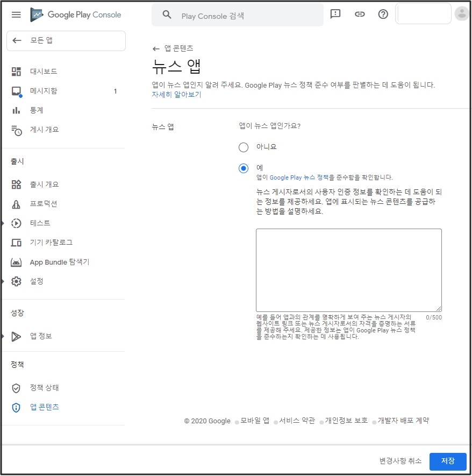Click the 통계 bar chart icon

pyautogui.click(x=16, y=110)
